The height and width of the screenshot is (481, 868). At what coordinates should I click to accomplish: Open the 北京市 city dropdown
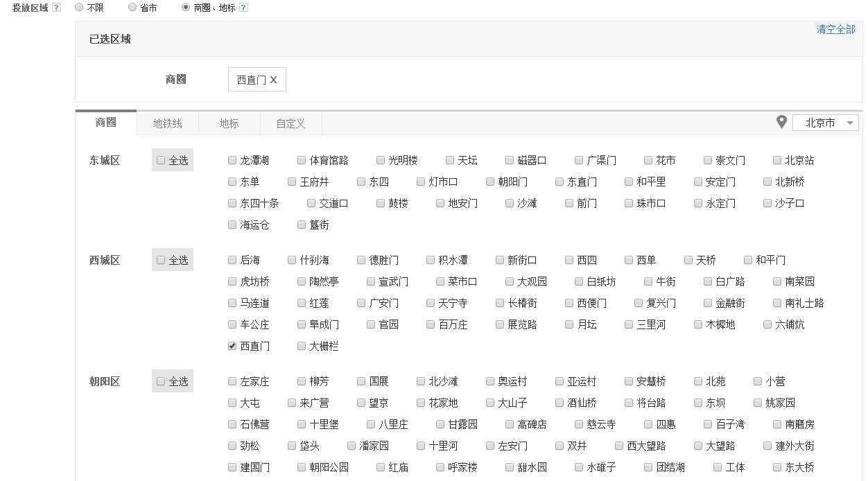[826, 123]
